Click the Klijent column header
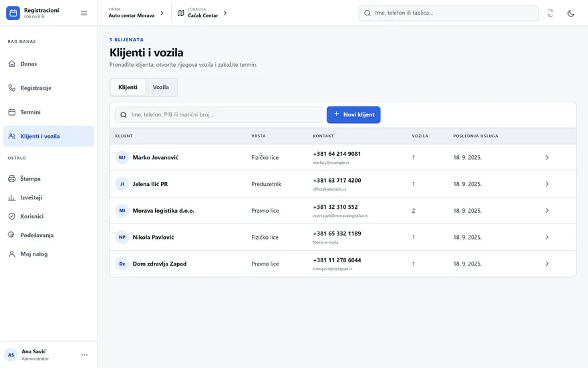This screenshot has width=588, height=368. (x=124, y=136)
